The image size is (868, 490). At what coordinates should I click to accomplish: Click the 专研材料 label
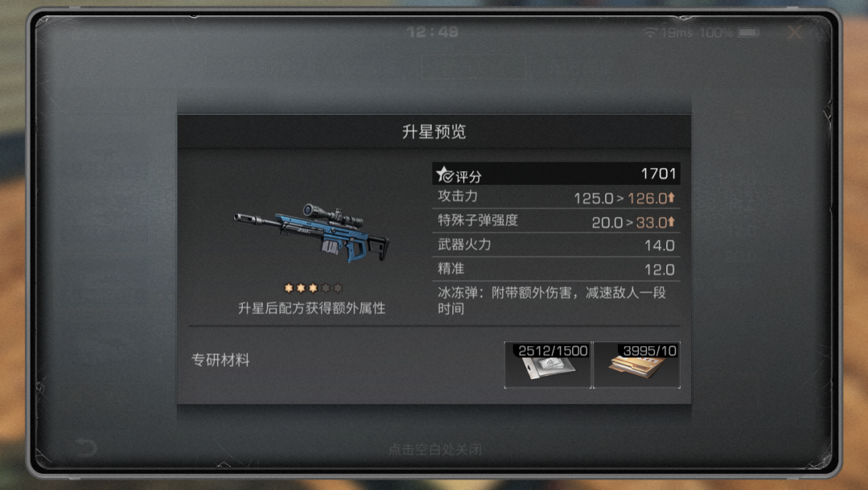click(220, 360)
